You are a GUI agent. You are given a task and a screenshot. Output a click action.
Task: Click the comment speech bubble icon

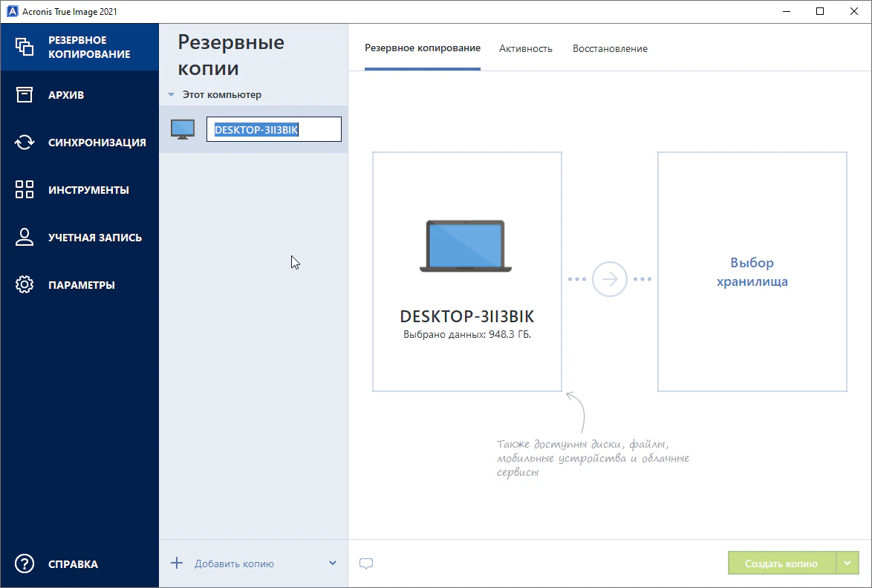point(366,563)
